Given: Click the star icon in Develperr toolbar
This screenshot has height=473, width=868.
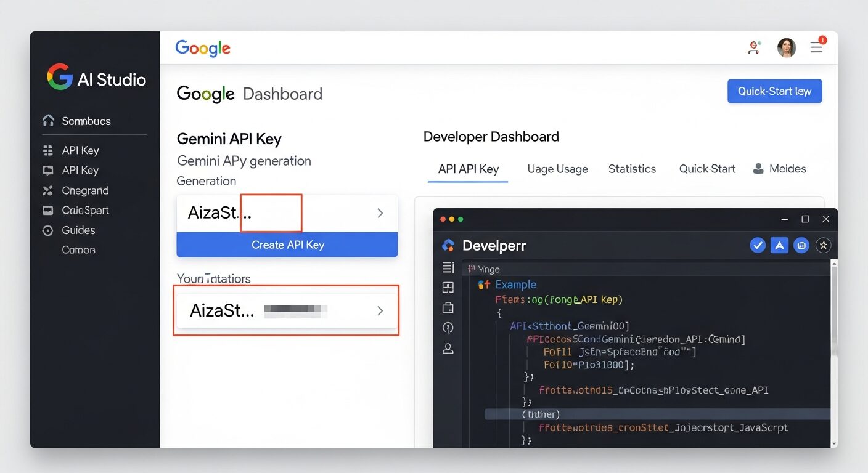Looking at the screenshot, I should pos(823,246).
